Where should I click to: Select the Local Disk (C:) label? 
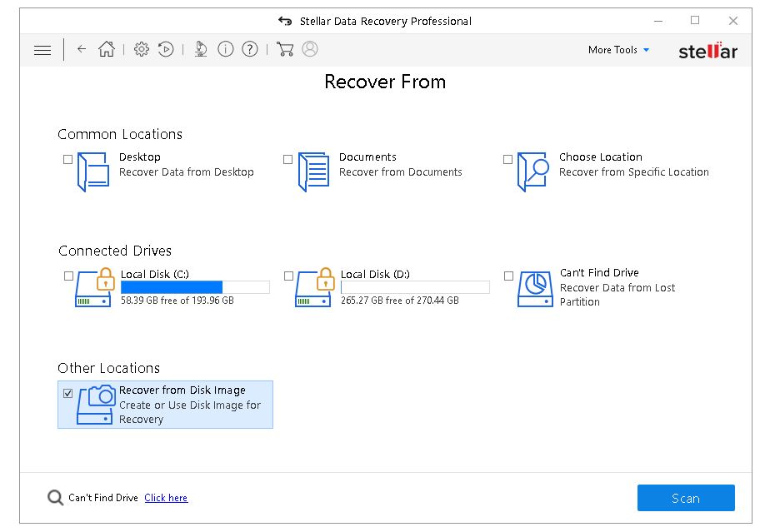coord(155,274)
